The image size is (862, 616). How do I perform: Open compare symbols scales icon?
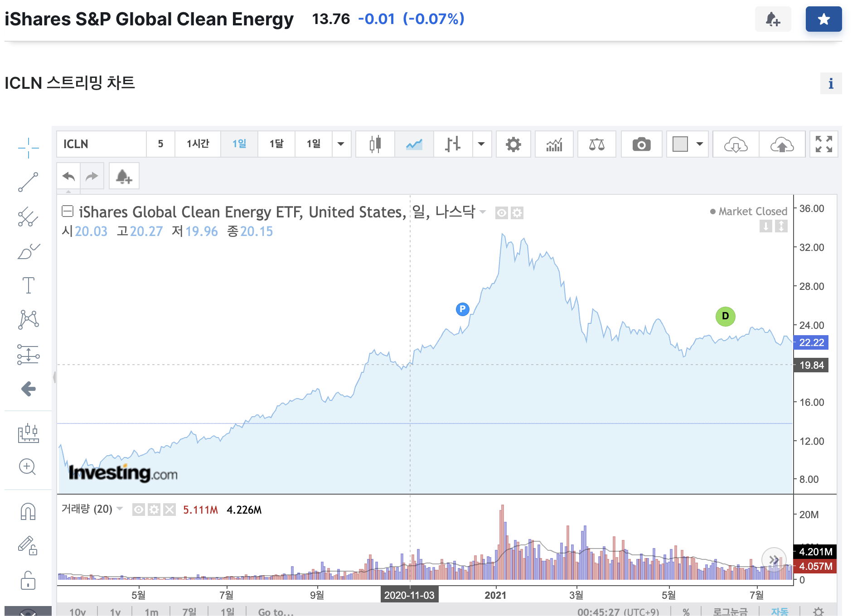[597, 144]
